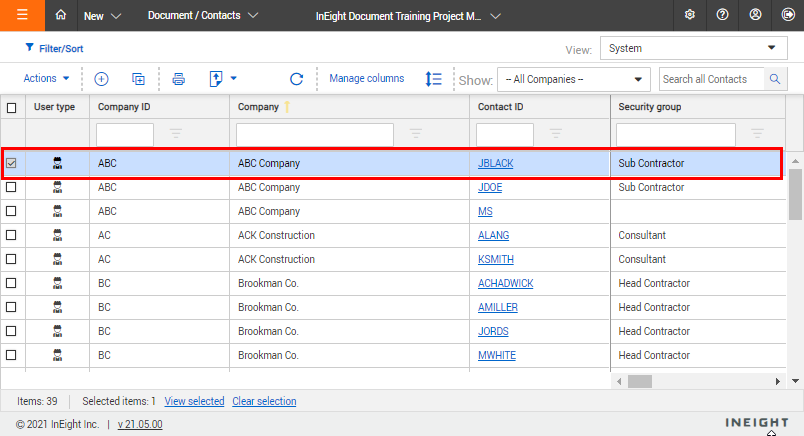Check the MWHITE row checkbox

(11, 355)
